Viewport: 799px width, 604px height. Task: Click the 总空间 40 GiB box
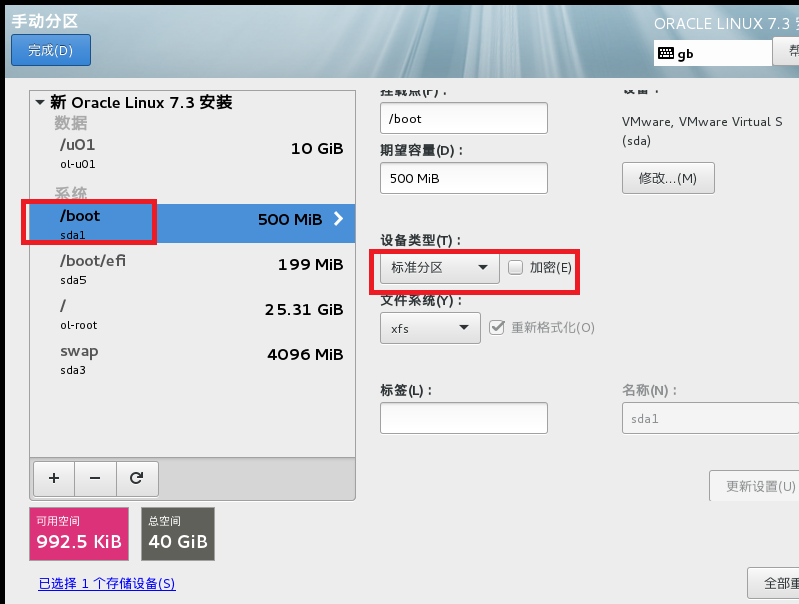pos(178,534)
